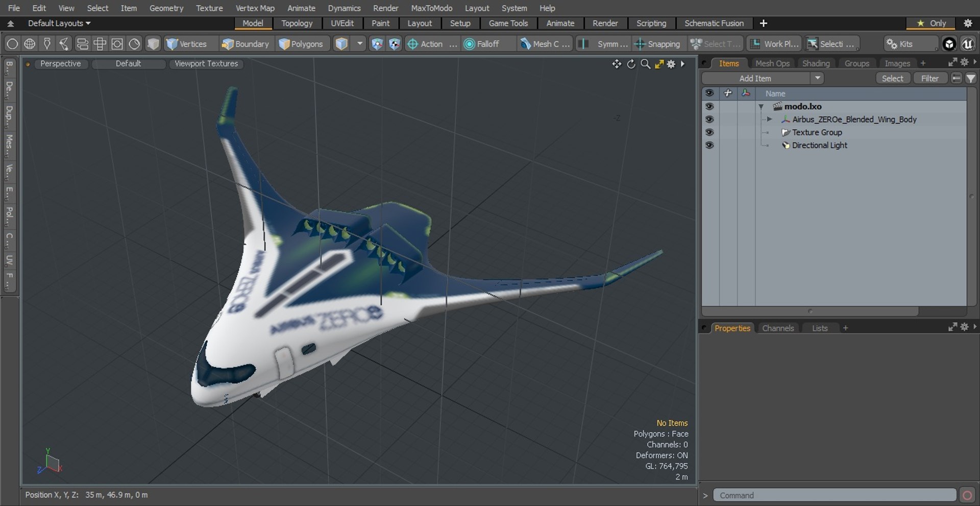Collapse the modo.lxo scene tree
Image resolution: width=980 pixels, height=506 pixels.
coord(761,107)
